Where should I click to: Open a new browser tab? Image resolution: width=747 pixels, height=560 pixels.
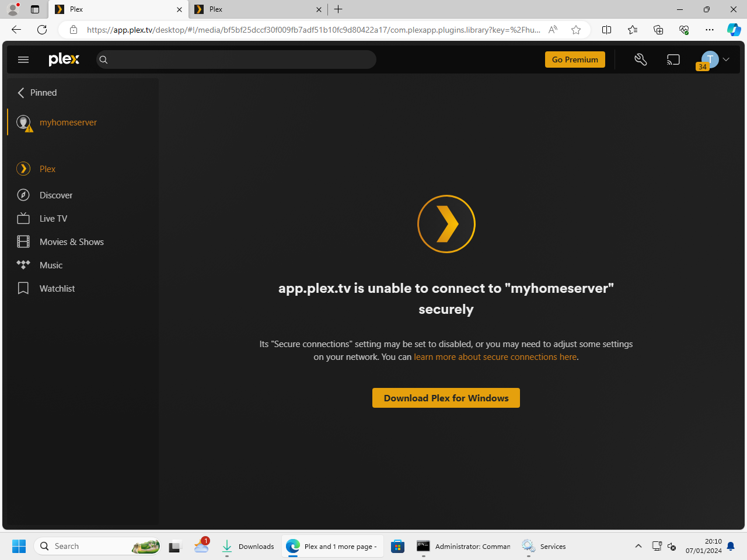pos(338,9)
